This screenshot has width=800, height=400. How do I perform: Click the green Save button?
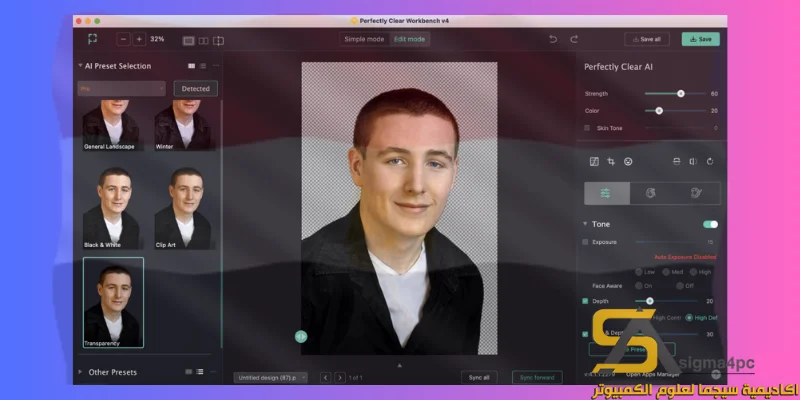(x=701, y=39)
